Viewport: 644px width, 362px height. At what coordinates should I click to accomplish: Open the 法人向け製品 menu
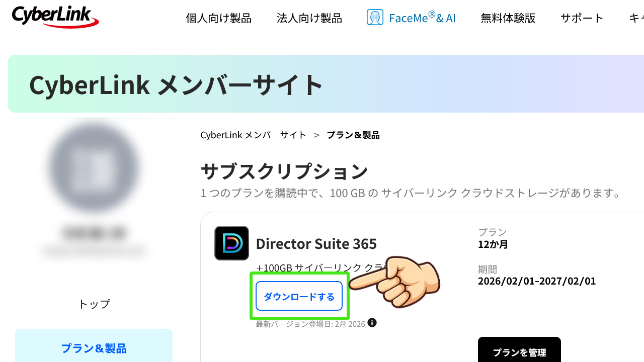click(x=309, y=18)
